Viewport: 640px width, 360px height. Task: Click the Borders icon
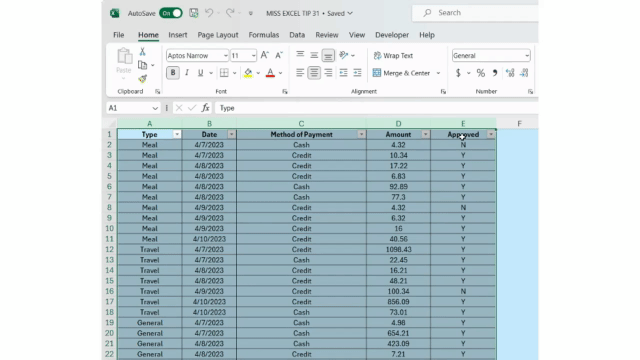click(224, 73)
